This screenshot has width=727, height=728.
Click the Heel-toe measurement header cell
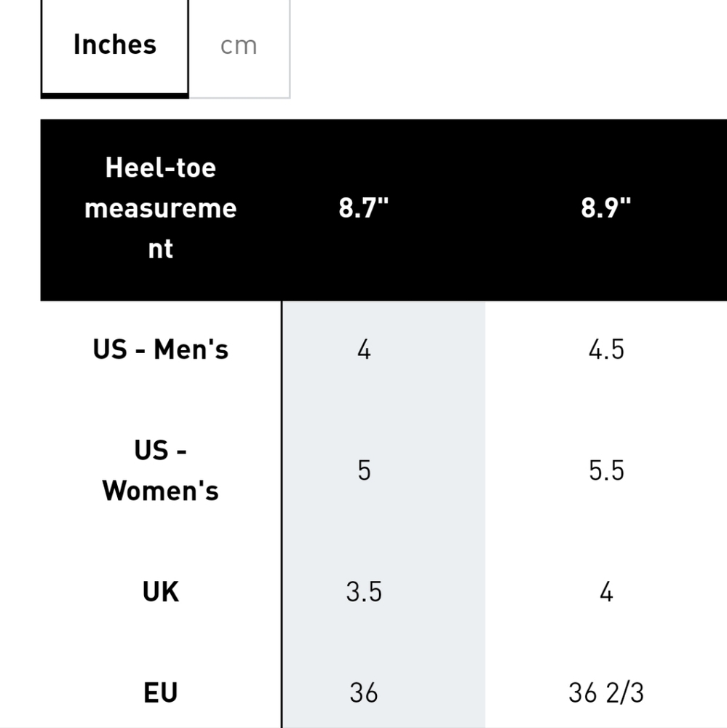[161, 208]
